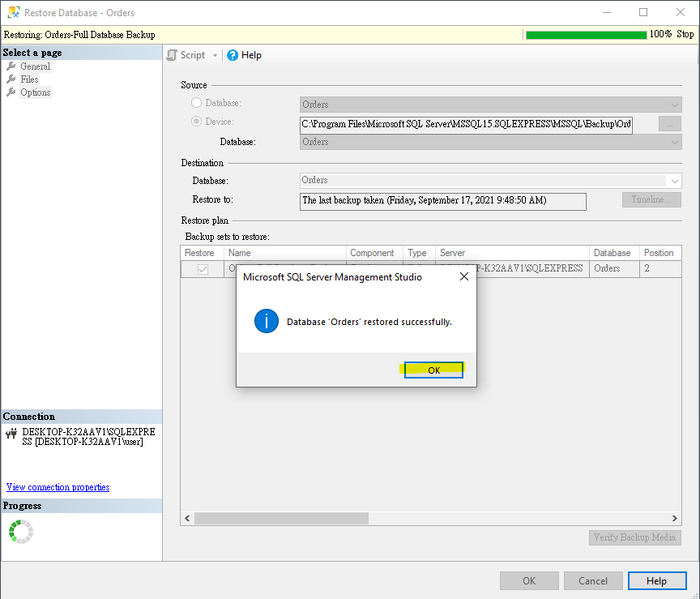
Task: Click OK to dismiss the restore success message
Action: (433, 369)
